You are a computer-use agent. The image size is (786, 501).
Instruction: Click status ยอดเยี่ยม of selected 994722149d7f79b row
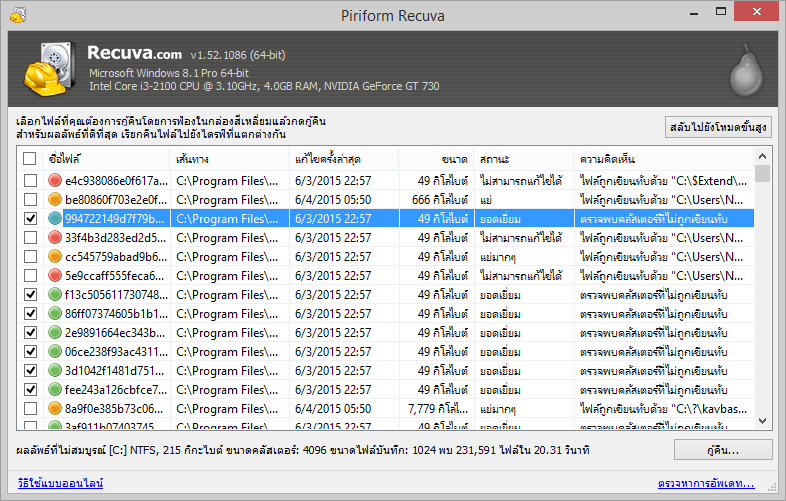(500, 219)
